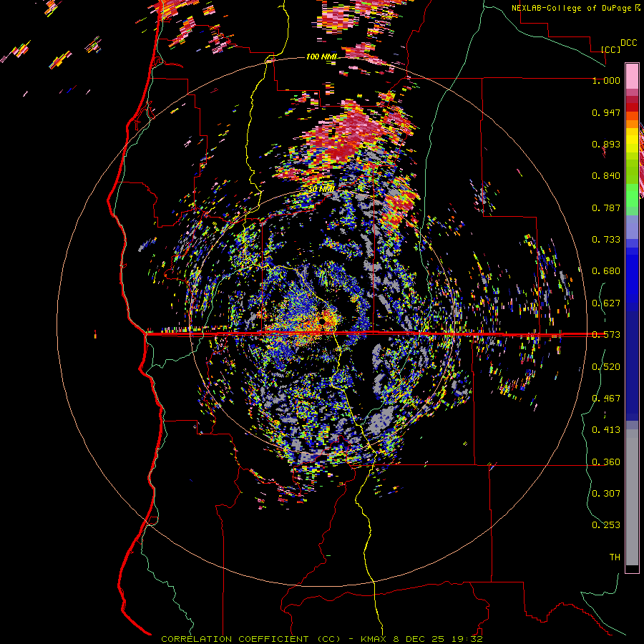
Task: Select the 0.467 legend value
Action: click(606, 399)
